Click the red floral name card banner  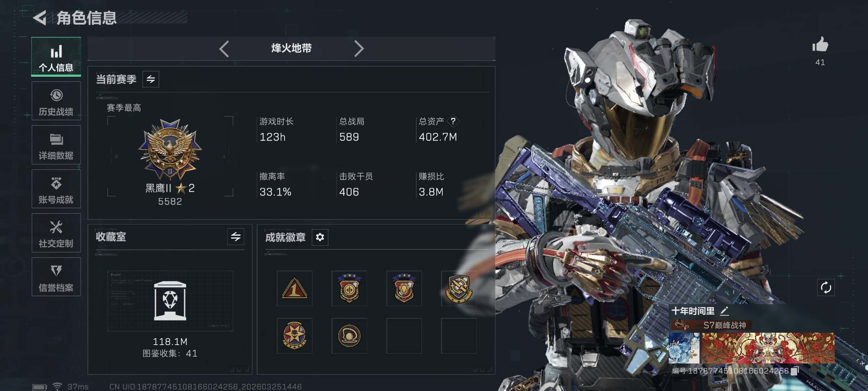(x=768, y=348)
